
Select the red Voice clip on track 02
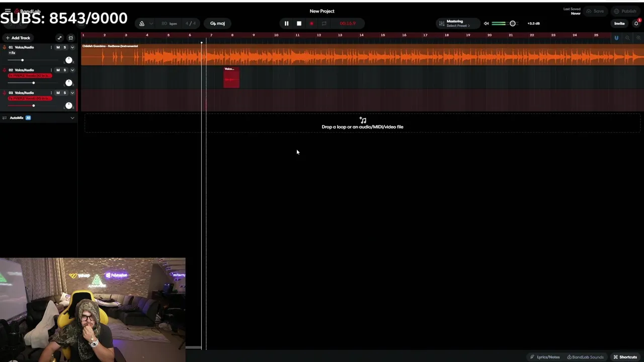point(231,77)
